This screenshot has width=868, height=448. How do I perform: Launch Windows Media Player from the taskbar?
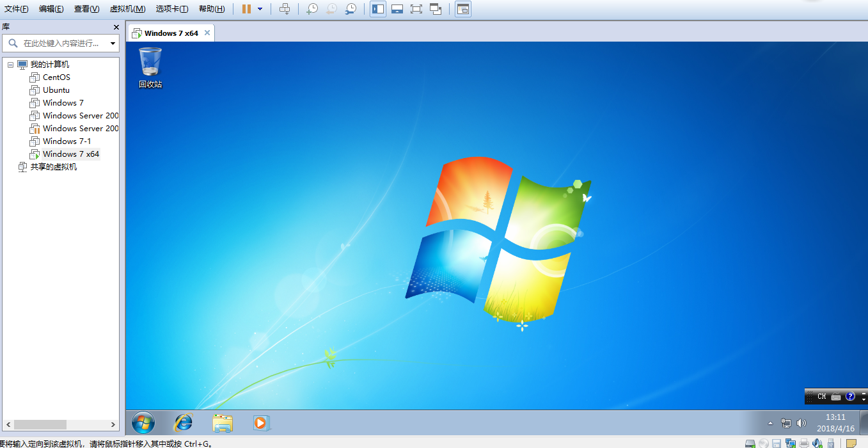(x=261, y=422)
